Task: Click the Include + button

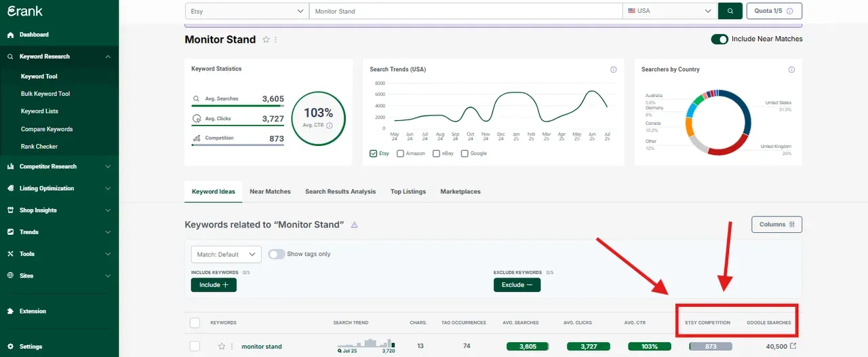Action: [214, 285]
